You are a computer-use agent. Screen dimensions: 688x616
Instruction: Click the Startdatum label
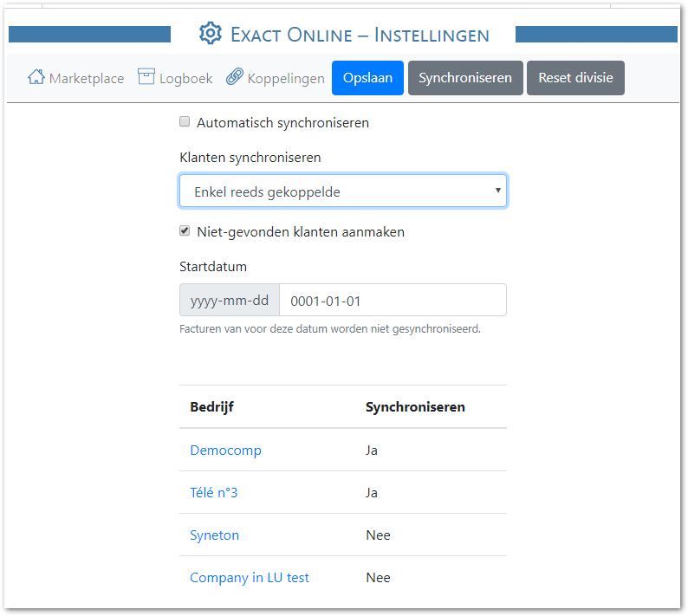213,267
